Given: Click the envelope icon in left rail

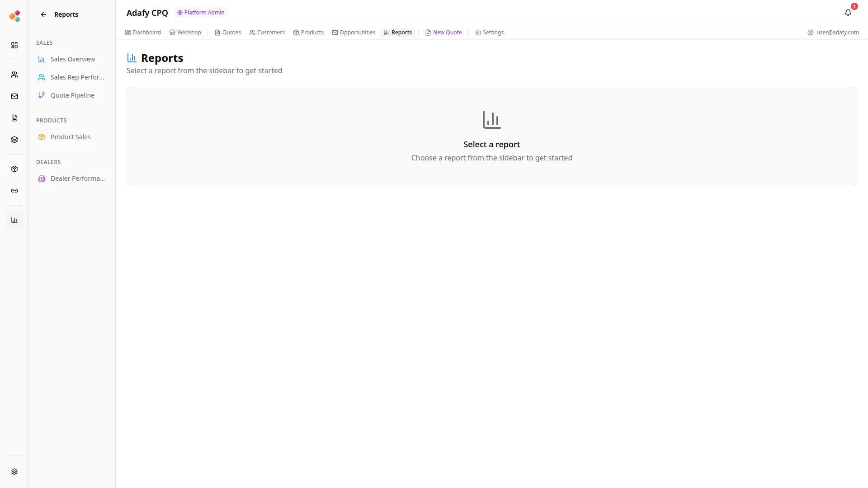Looking at the screenshot, I should pyautogui.click(x=14, y=96).
